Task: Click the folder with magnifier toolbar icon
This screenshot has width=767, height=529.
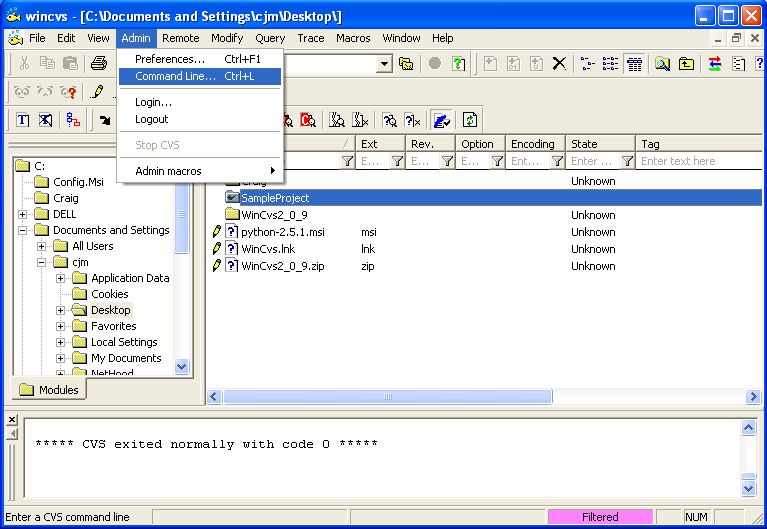Action: point(663,64)
